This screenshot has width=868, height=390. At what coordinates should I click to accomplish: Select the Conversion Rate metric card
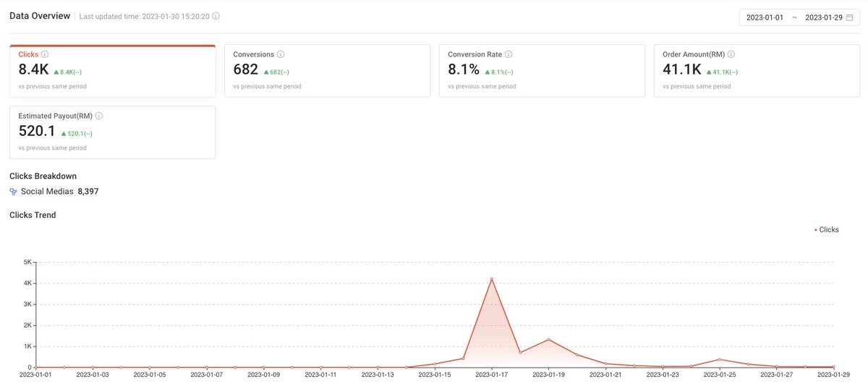click(542, 71)
